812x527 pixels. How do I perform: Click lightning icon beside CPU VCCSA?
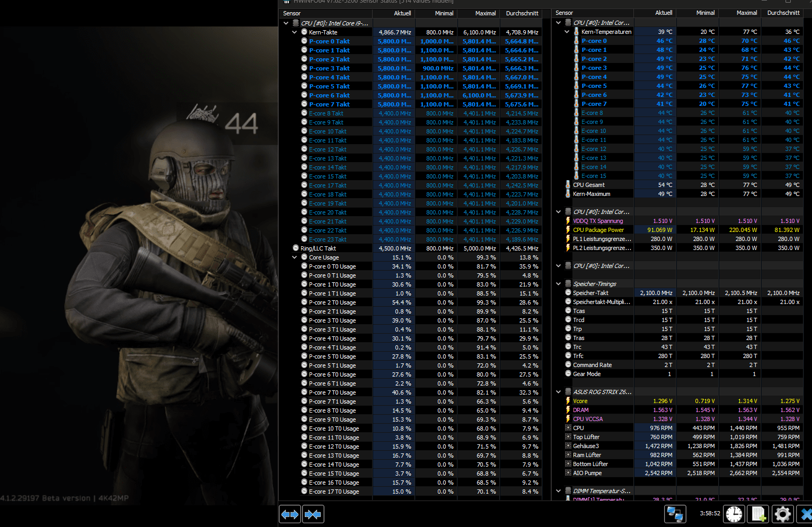568,419
